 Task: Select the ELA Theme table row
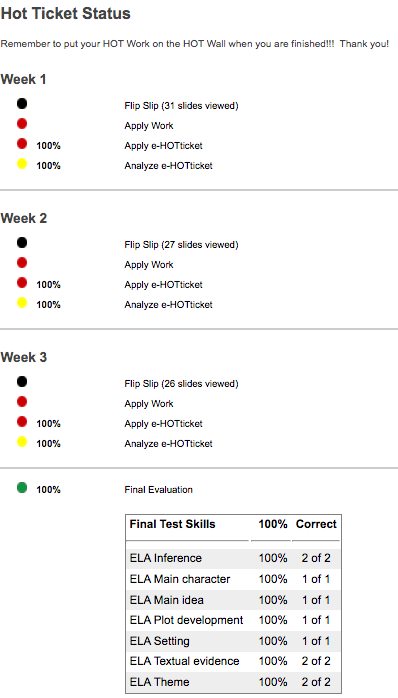(233, 682)
